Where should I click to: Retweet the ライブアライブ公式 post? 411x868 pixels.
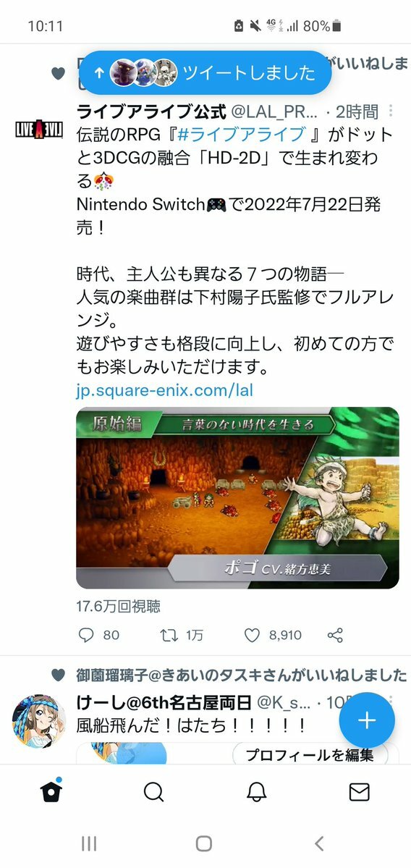tap(168, 635)
